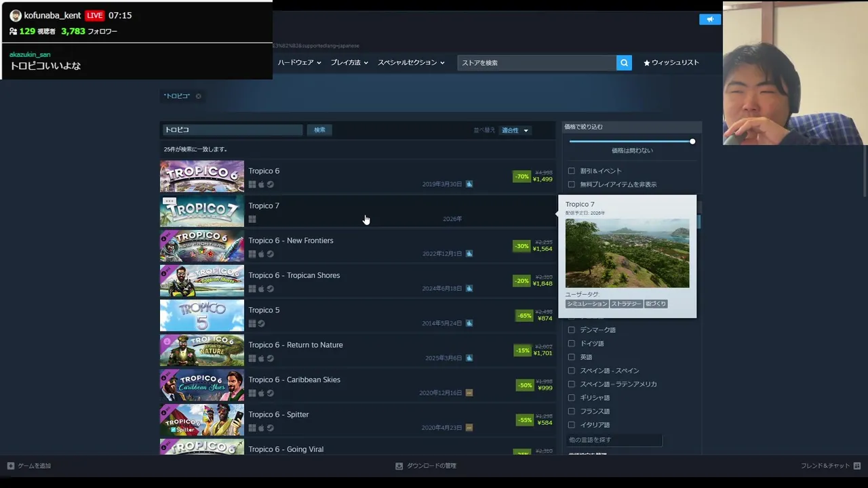Expand the プレイ方法 menu
The width and height of the screenshot is (868, 488).
pyautogui.click(x=349, y=62)
